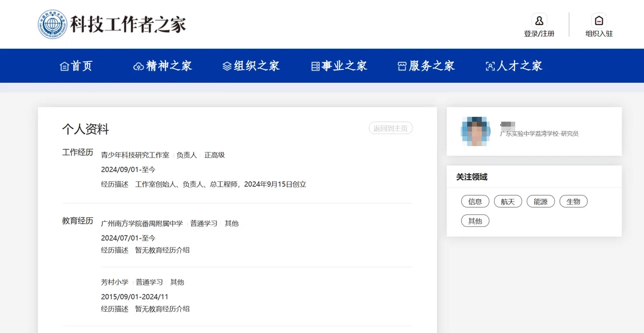
Task: Select the 能源 interest tag
Action: pyautogui.click(x=540, y=201)
